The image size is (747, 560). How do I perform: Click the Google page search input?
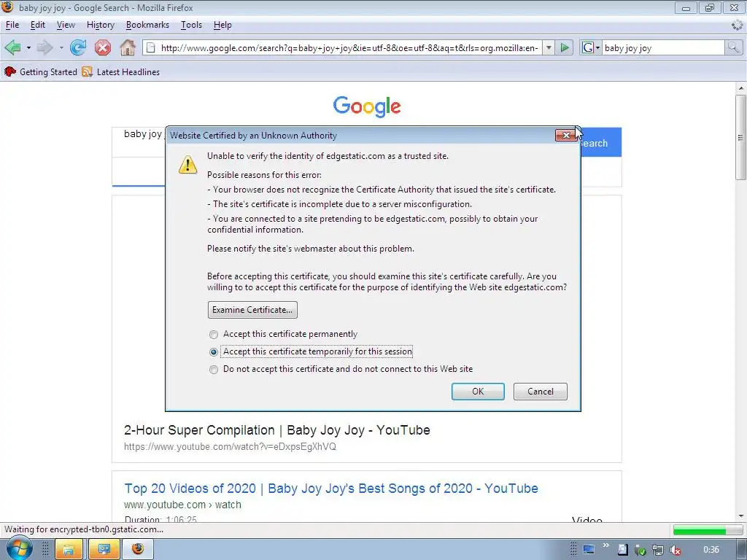coord(138,141)
